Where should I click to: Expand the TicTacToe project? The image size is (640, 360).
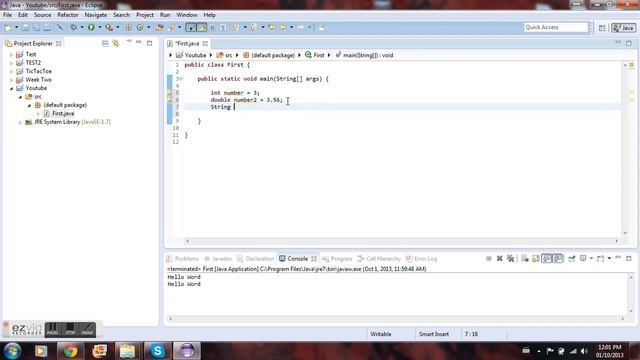[11, 71]
